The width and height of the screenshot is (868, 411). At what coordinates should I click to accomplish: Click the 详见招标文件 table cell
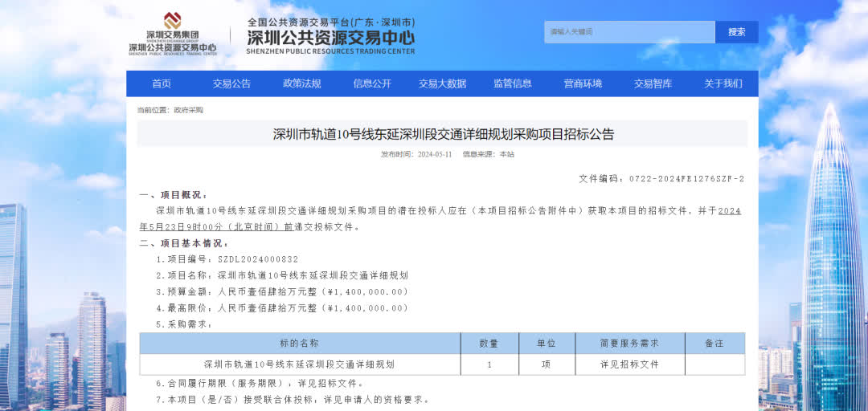click(629, 364)
